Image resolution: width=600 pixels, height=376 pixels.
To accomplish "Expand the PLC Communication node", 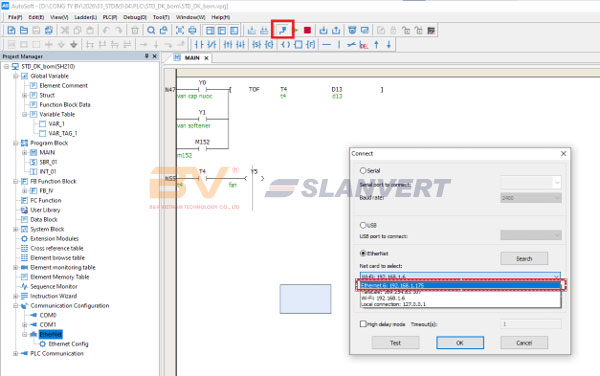I will pyautogui.click(x=16, y=353).
